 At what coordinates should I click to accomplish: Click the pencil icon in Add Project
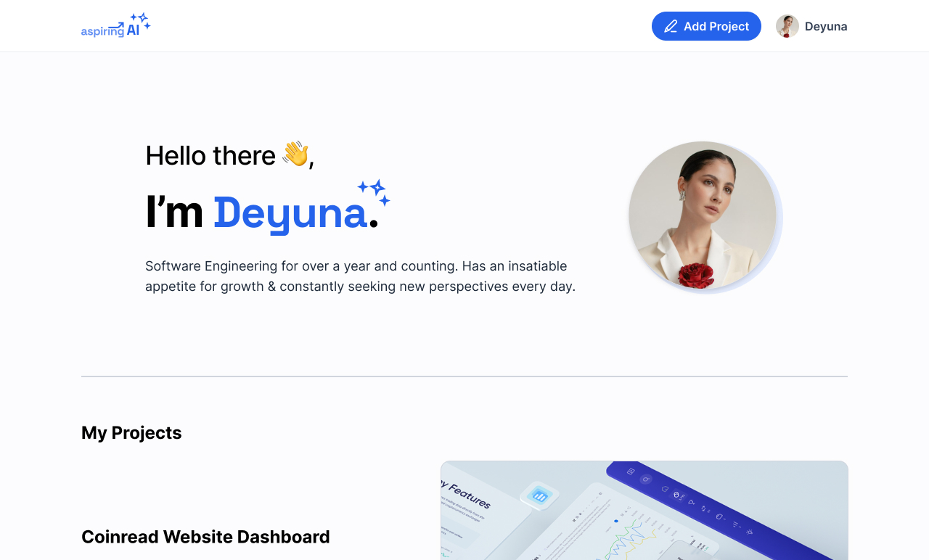[671, 26]
